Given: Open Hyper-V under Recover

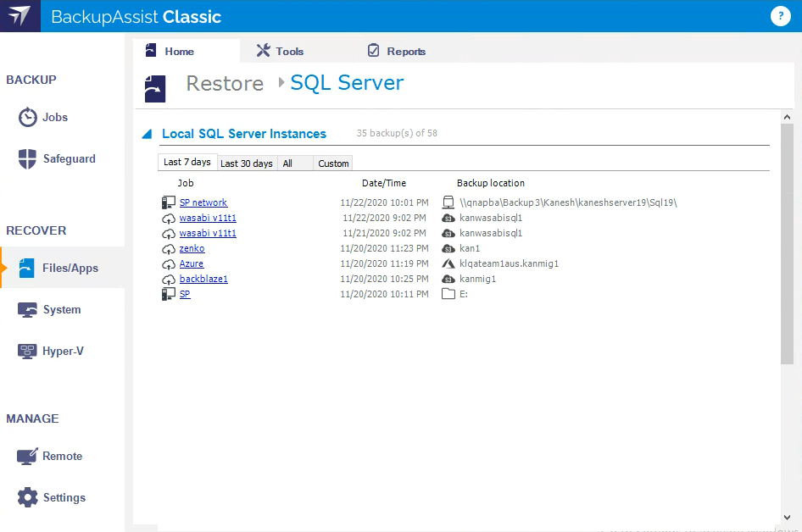Looking at the screenshot, I should (63, 351).
